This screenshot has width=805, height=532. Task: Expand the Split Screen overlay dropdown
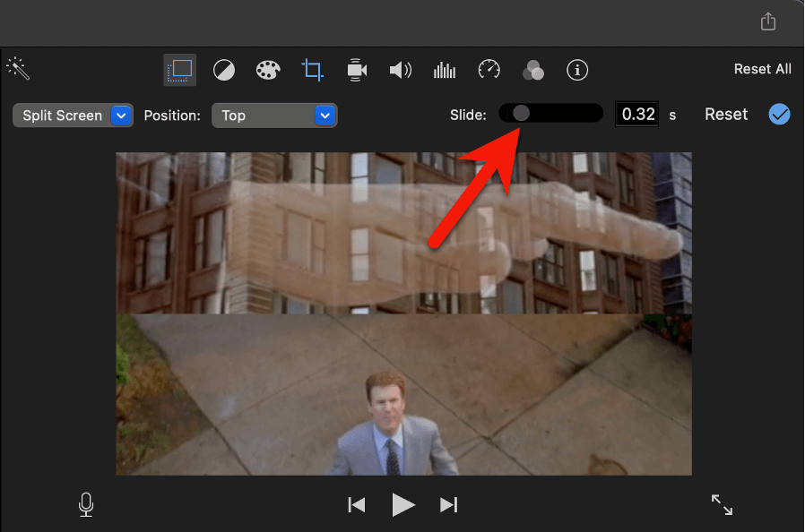tap(73, 116)
